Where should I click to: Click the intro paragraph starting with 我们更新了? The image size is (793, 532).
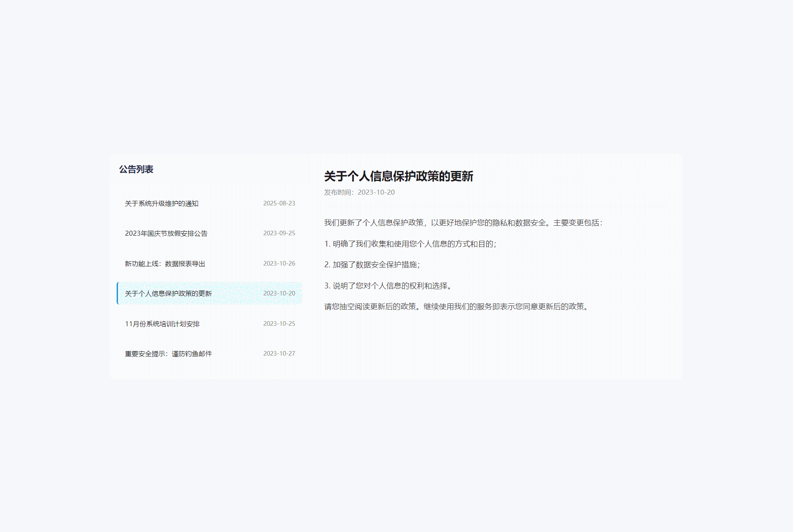pos(463,223)
